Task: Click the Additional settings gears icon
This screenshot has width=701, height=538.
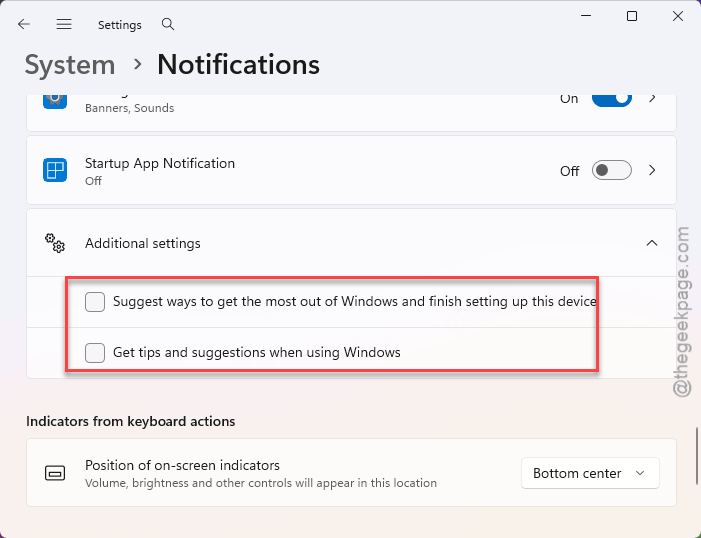Action: (55, 243)
